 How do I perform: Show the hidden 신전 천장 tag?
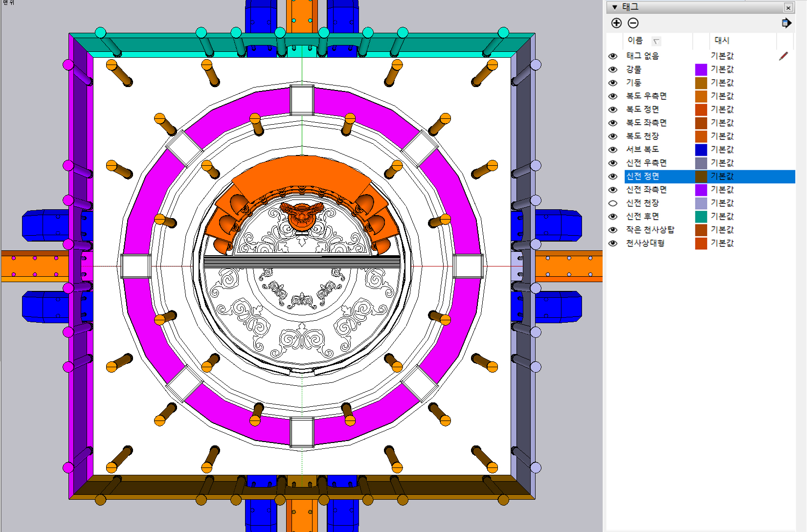tap(613, 203)
